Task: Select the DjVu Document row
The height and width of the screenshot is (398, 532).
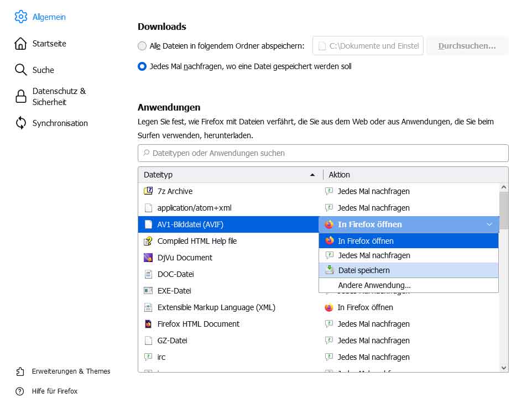Action: point(228,258)
